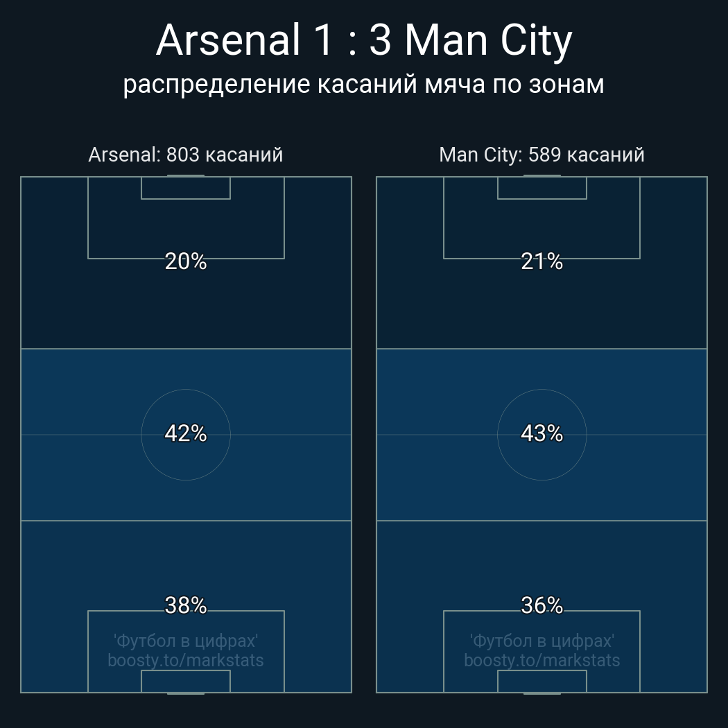Click the Arsenal 1 : 3 Man City title
Screen dimensions: 728x728
click(x=364, y=41)
